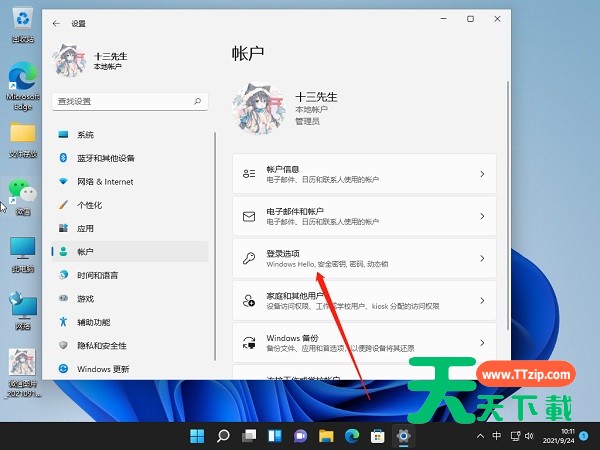600x450 pixels.
Task: Click the 时间和语言 globe icon
Action: (64, 275)
